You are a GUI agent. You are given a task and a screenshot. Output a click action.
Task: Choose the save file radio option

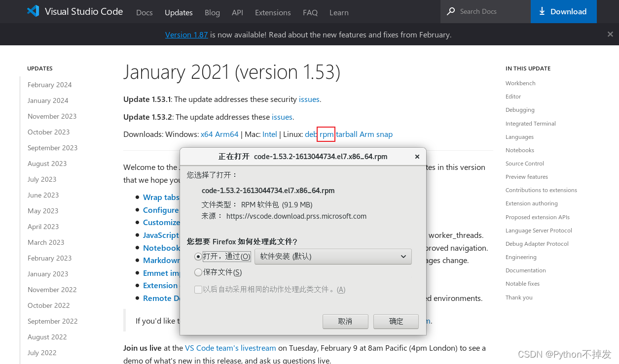198,272
